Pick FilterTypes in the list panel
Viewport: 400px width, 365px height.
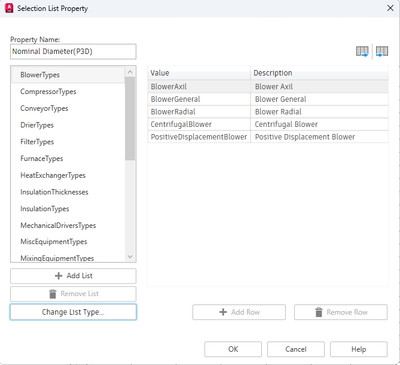[x=37, y=142]
